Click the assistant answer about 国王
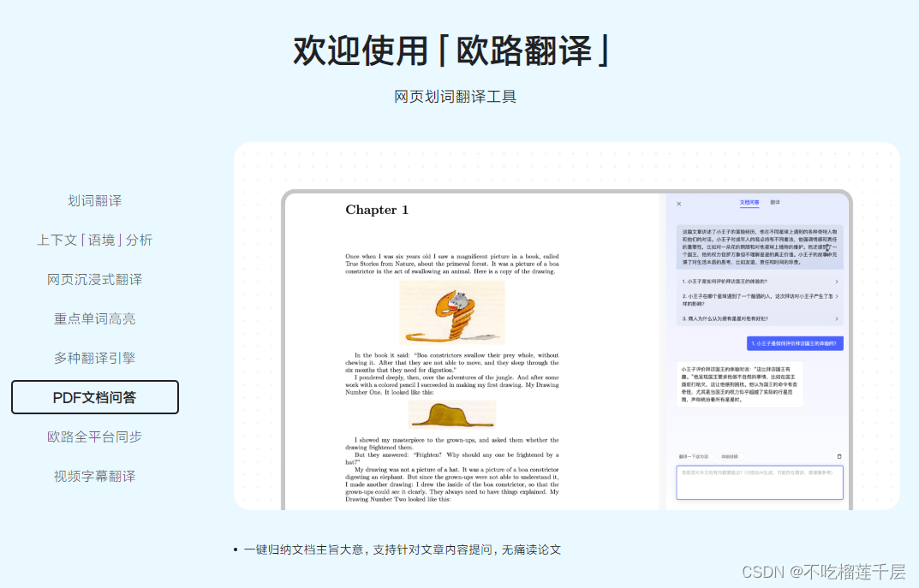Viewport: 919px width, 588px height. click(x=739, y=384)
